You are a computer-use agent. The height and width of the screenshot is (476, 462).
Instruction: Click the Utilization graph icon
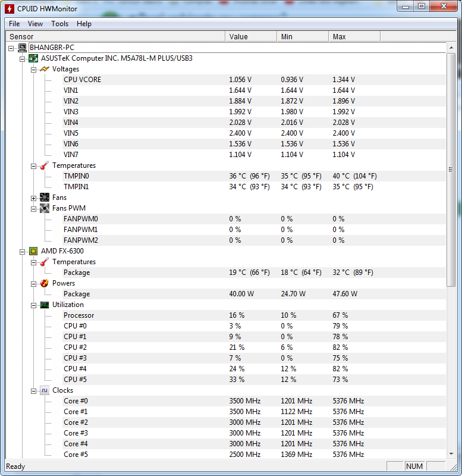pyautogui.click(x=45, y=305)
